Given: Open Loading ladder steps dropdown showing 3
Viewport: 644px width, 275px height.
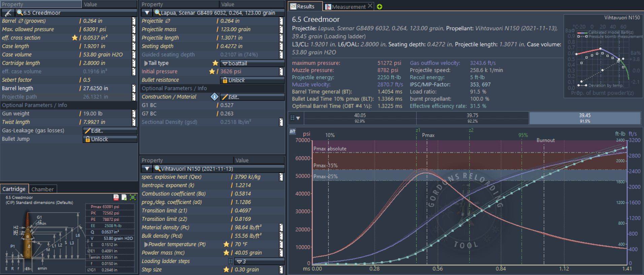Looking at the screenshot, I should coord(259,261).
